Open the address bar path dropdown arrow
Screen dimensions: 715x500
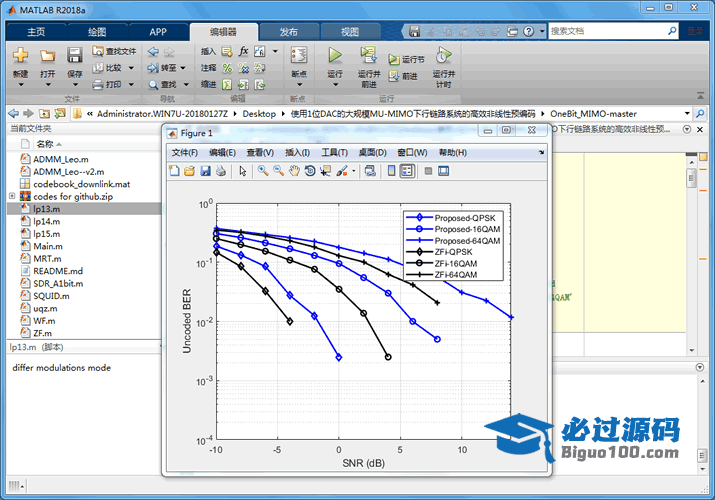click(x=687, y=113)
